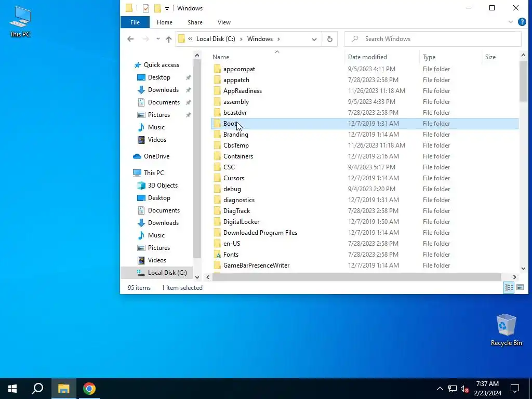Select the Fonts folder icon

coord(218,255)
